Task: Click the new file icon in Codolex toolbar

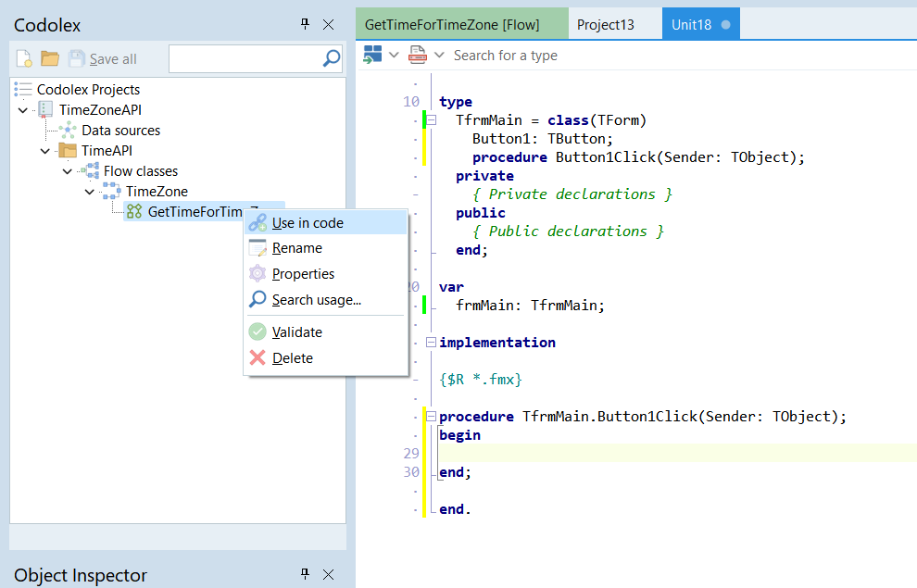Action: click(x=24, y=58)
